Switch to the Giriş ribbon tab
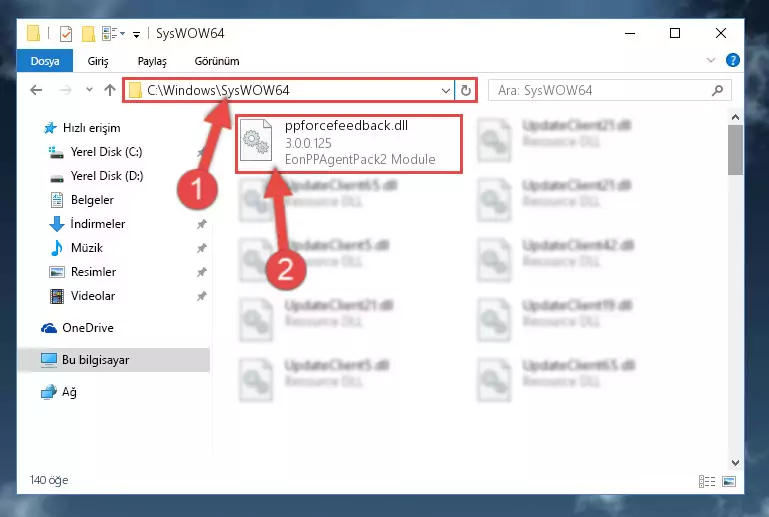Viewport: 769px width, 517px height. (x=98, y=61)
